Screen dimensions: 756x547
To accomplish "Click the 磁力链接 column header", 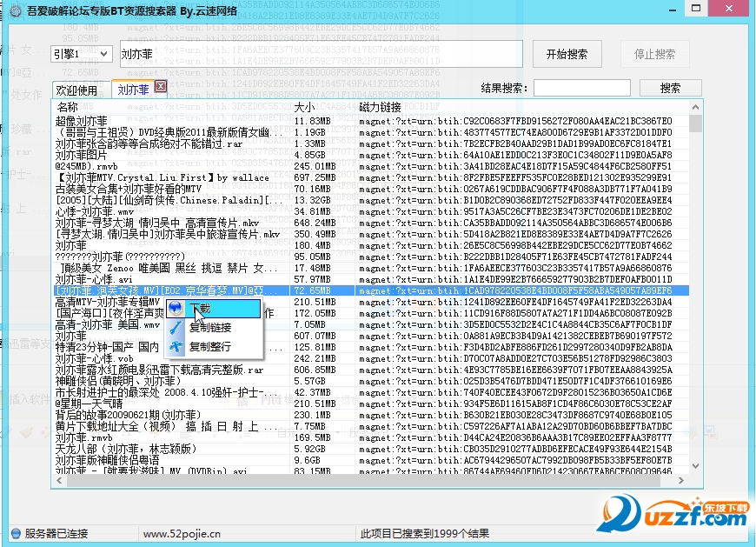I will [x=380, y=107].
